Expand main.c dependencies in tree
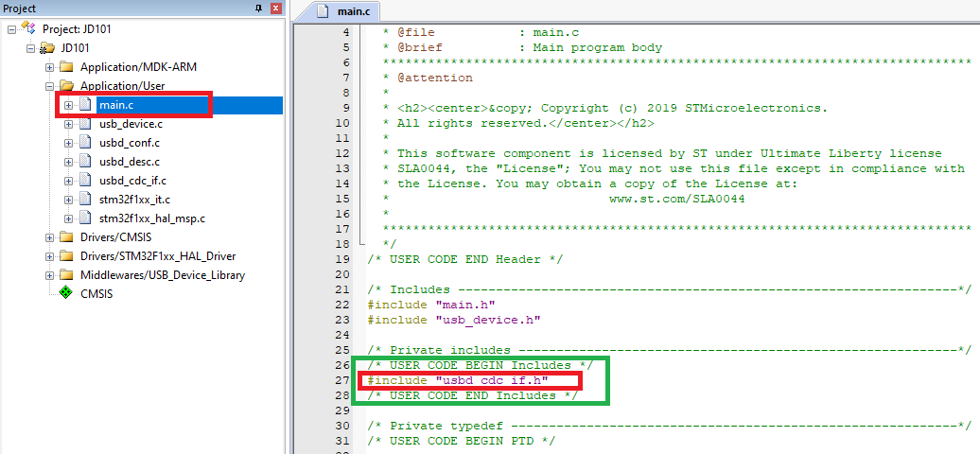This screenshot has height=454, width=980. [x=69, y=105]
